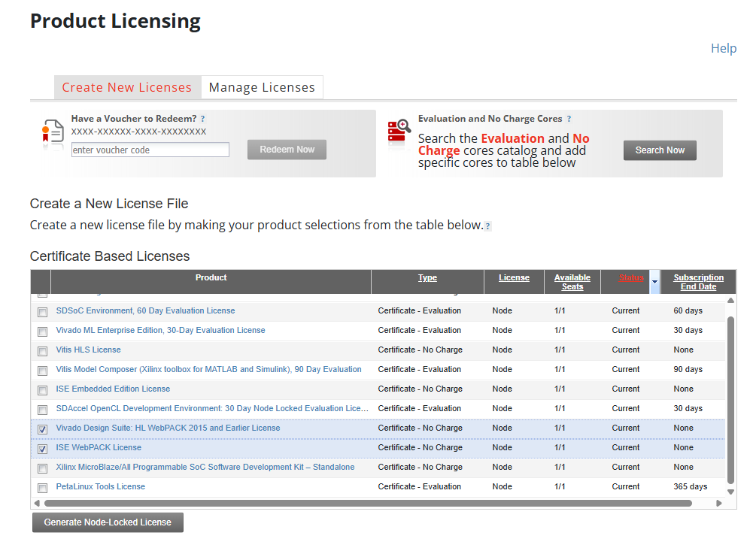Click table vertical scrollbar down arrow

coord(730,492)
